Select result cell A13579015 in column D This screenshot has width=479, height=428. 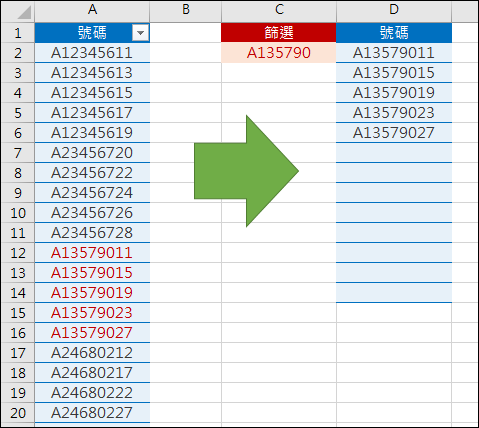pyautogui.click(x=394, y=73)
